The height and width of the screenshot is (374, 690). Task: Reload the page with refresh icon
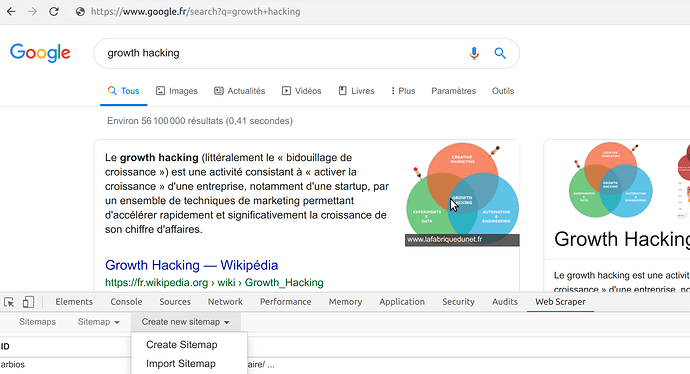click(54, 11)
